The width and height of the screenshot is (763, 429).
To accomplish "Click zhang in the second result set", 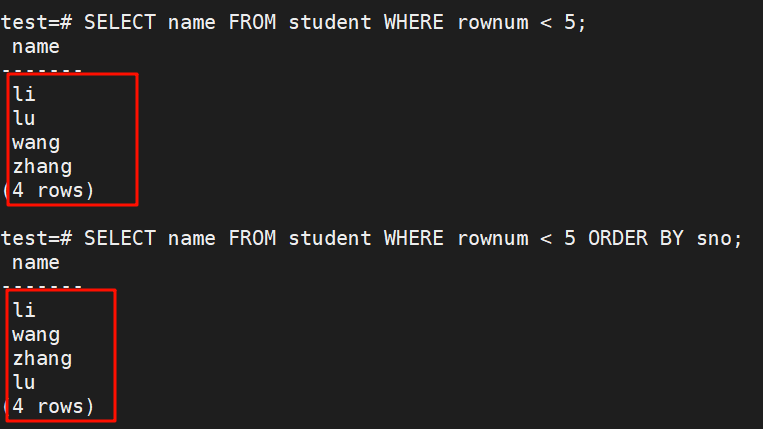I will pyautogui.click(x=42, y=358).
